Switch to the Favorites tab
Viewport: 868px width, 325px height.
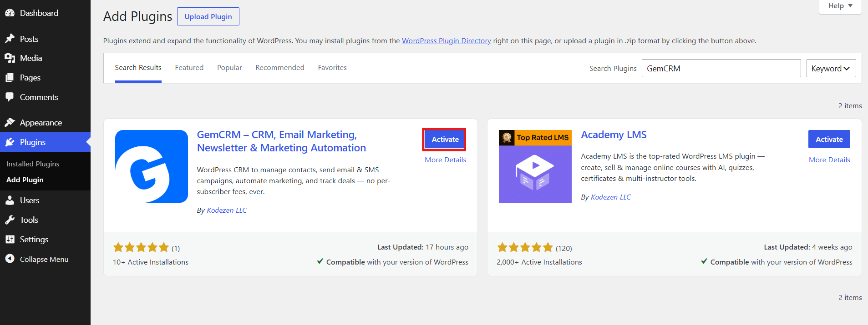click(x=332, y=68)
